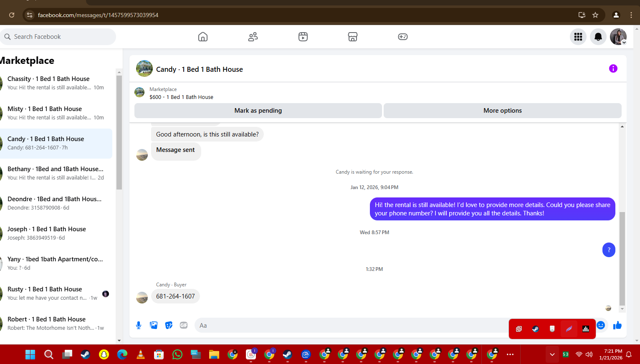The width and height of the screenshot is (640, 364).
Task: Click the chat scrollbar down arrow
Action: tap(622, 309)
